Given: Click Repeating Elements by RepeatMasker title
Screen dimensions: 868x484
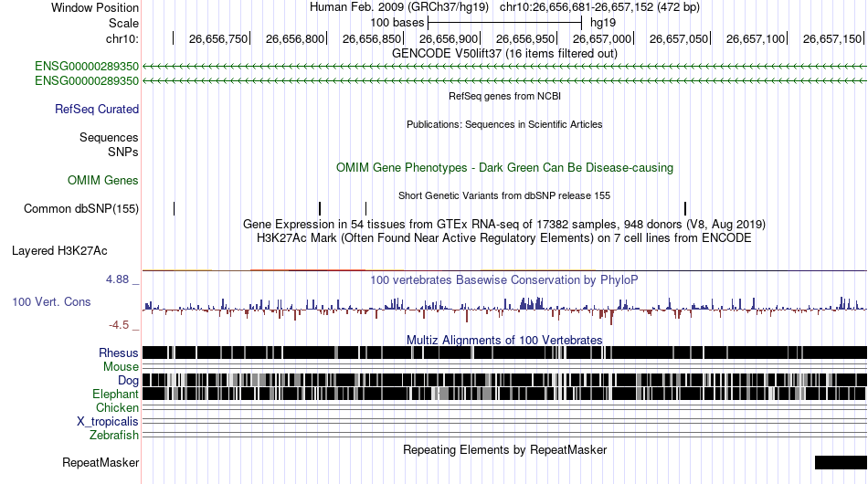Looking at the screenshot, I should [x=504, y=449].
